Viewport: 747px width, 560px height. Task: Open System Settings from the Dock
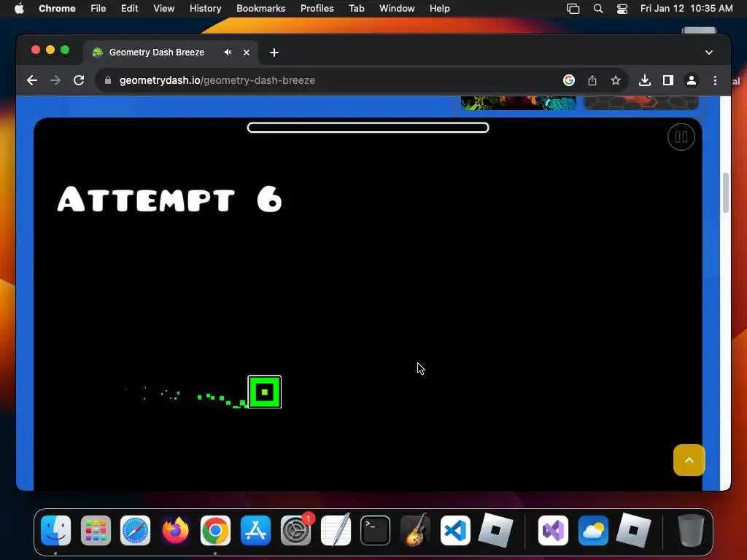(x=296, y=531)
